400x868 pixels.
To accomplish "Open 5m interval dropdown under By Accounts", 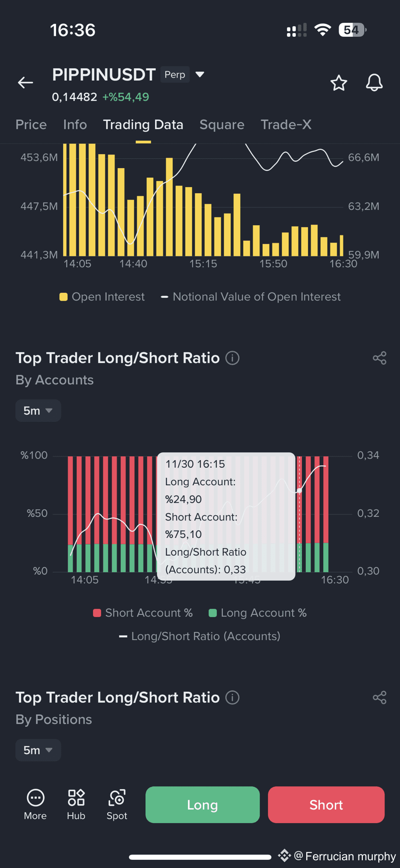I will coord(38,411).
